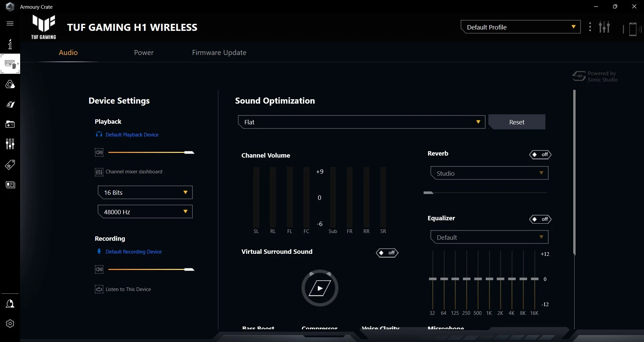Open the Home info sidebar icon
This screenshot has width=644, height=342.
coord(10,44)
